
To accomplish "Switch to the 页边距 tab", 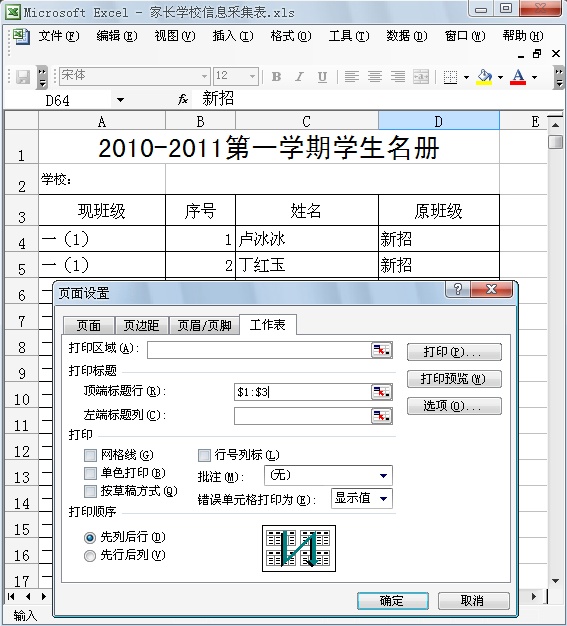I will [x=141, y=325].
